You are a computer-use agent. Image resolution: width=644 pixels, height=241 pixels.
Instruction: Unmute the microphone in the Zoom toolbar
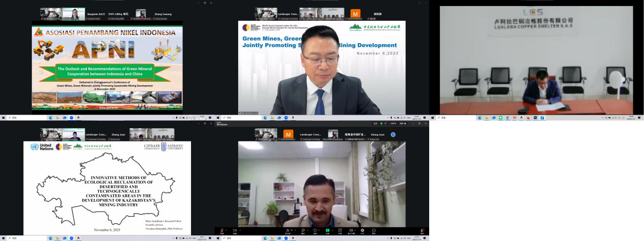[x=222, y=230]
